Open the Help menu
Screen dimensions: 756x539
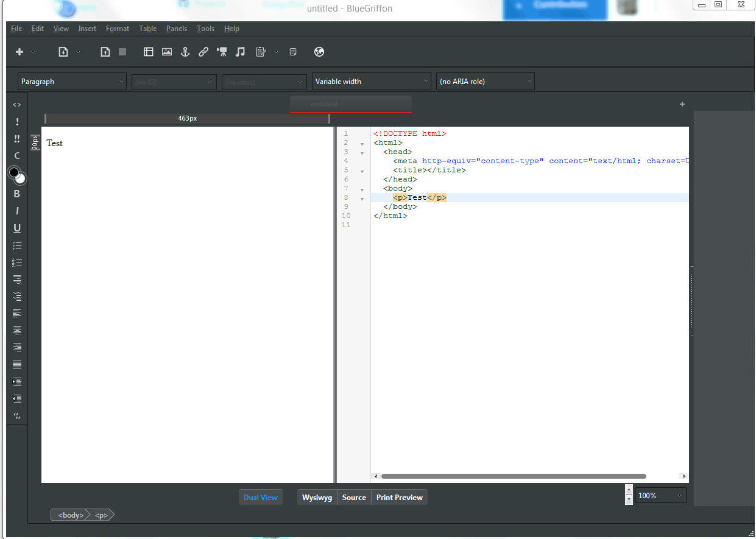tap(231, 29)
